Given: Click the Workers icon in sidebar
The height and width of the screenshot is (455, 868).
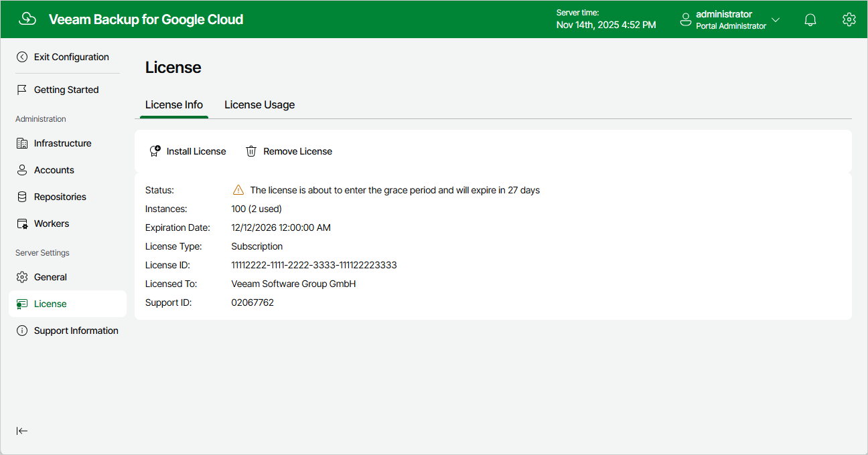Looking at the screenshot, I should point(22,223).
